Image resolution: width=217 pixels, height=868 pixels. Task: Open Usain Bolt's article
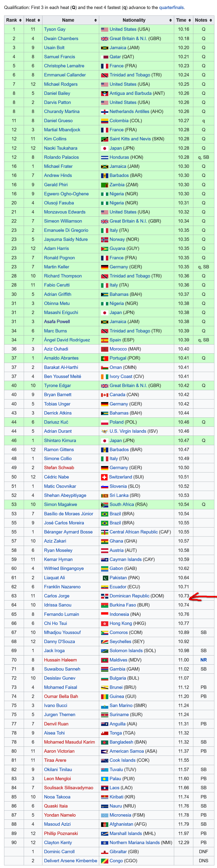point(54,48)
